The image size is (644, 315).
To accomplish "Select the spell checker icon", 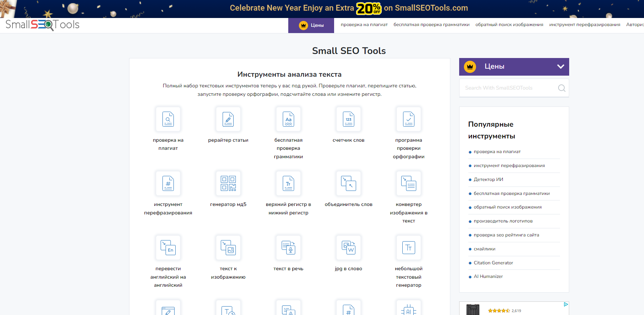I will (409, 119).
